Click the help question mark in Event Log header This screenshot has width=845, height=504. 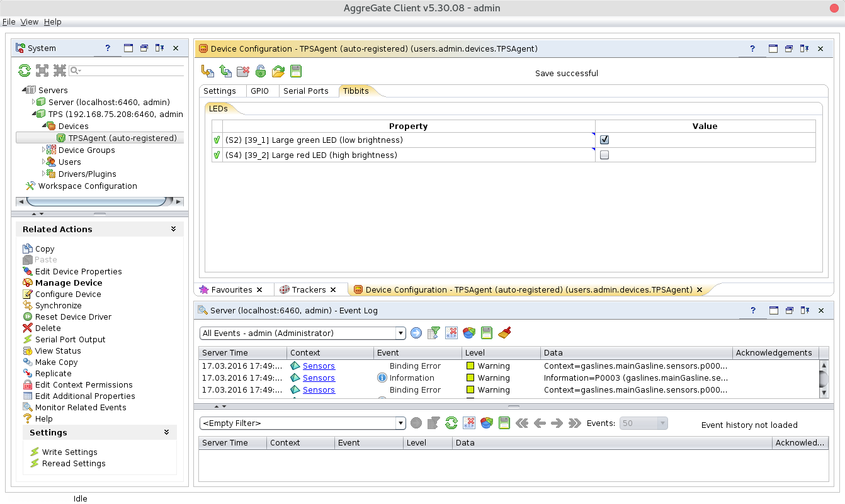click(752, 310)
